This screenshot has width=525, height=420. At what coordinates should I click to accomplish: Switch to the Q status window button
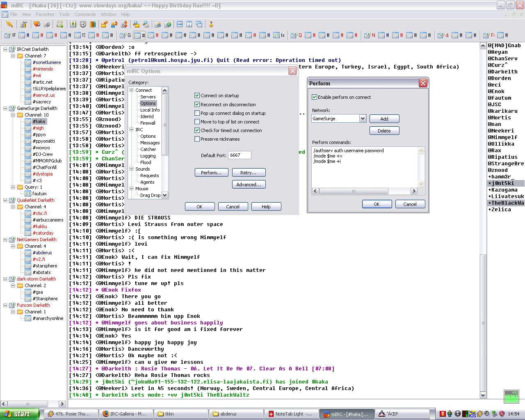click(297, 35)
